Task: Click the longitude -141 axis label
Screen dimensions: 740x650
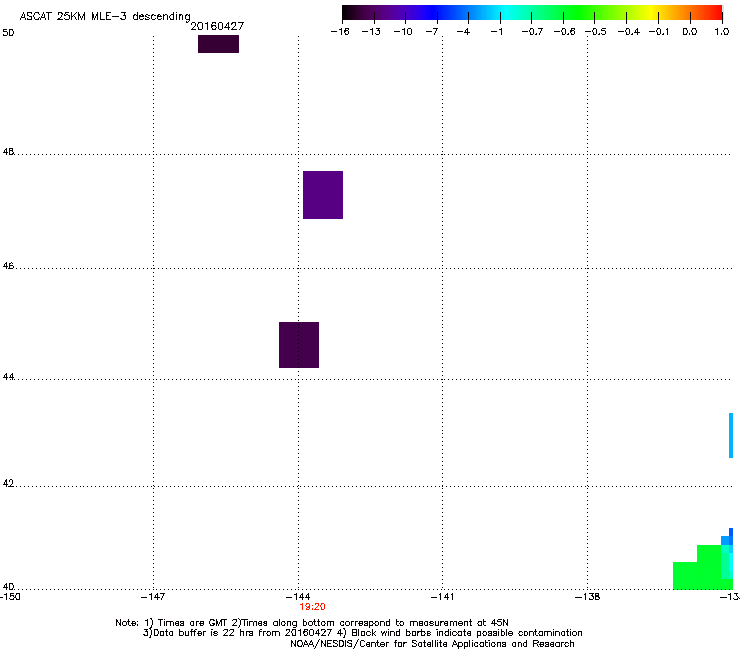Action: 442,597
